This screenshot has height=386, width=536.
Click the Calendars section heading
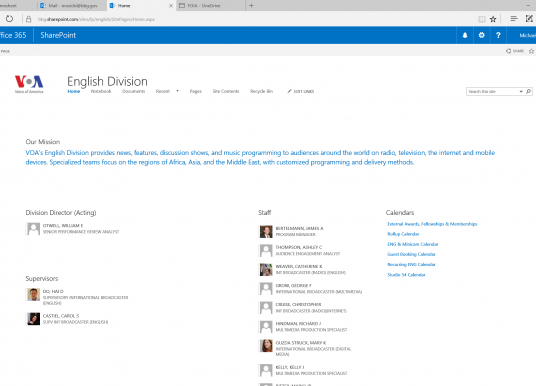click(400, 213)
